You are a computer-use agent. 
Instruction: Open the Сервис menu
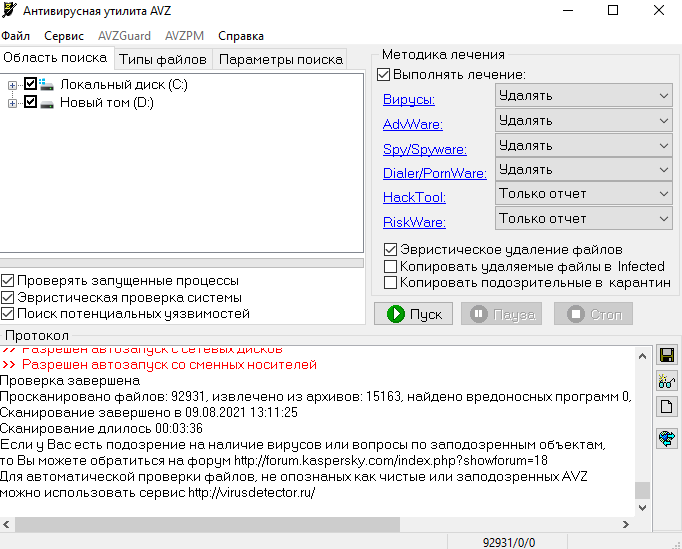tap(64, 36)
